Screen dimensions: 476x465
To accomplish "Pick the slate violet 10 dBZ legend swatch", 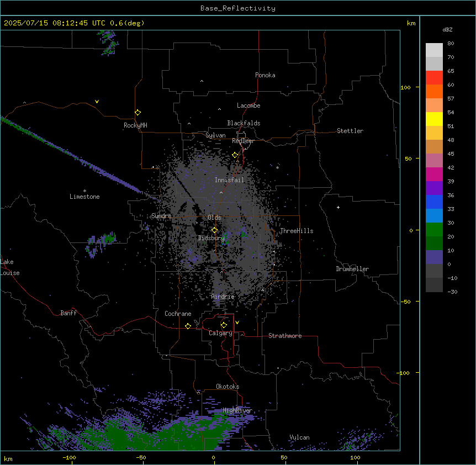I will tap(434, 257).
